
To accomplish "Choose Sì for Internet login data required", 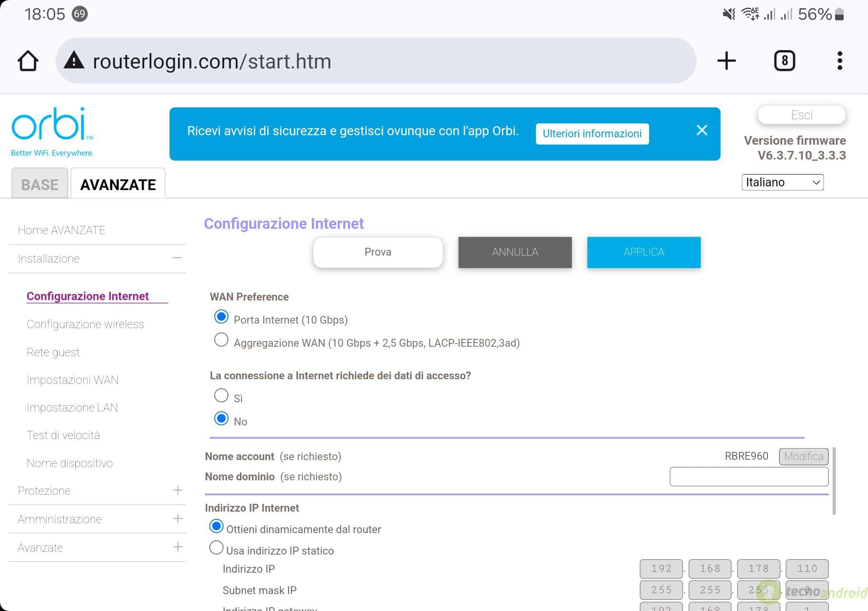I will [221, 395].
